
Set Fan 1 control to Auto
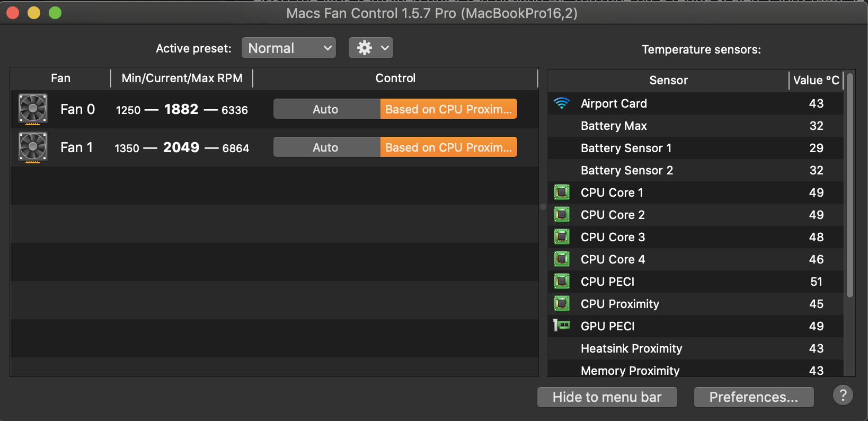pyautogui.click(x=325, y=147)
